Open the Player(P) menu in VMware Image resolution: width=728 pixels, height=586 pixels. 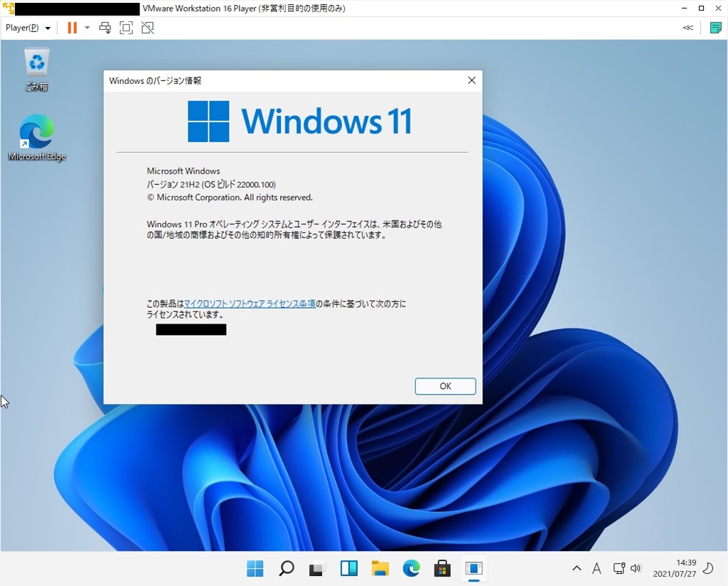pos(28,28)
